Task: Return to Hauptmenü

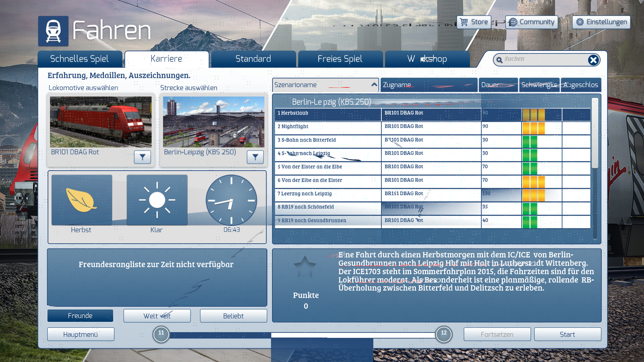Action: (80, 335)
